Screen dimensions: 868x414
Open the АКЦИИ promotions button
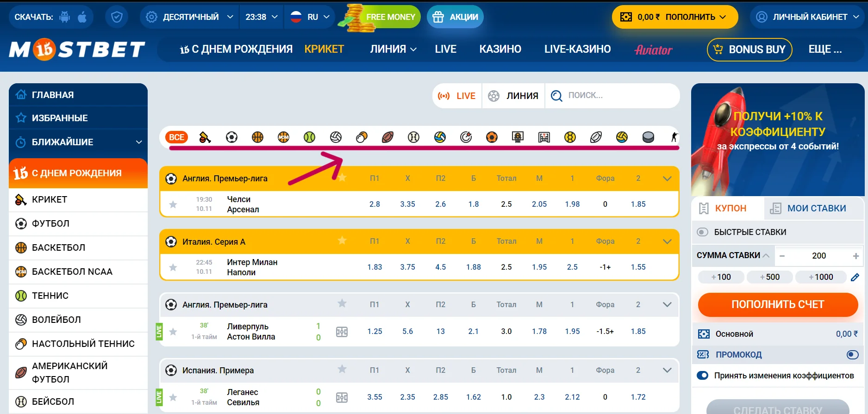point(455,17)
